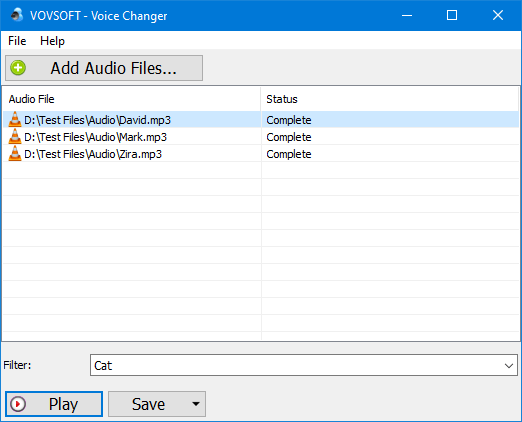
Task: Click the red play circle icon on the Play button
Action: point(18,404)
